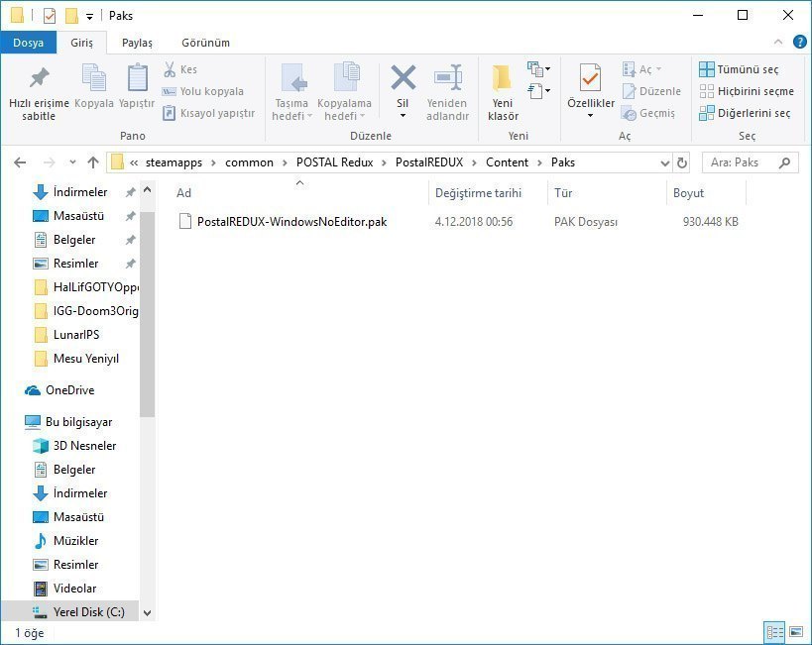Image resolution: width=812 pixels, height=645 pixels.
Task: Switch to large icons view in status bar
Action: pos(796,632)
